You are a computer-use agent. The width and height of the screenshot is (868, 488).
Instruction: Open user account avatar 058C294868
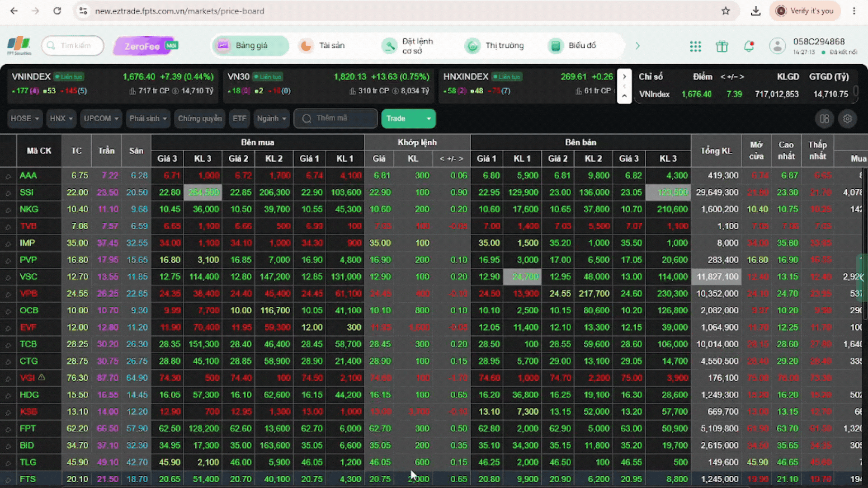tap(778, 46)
